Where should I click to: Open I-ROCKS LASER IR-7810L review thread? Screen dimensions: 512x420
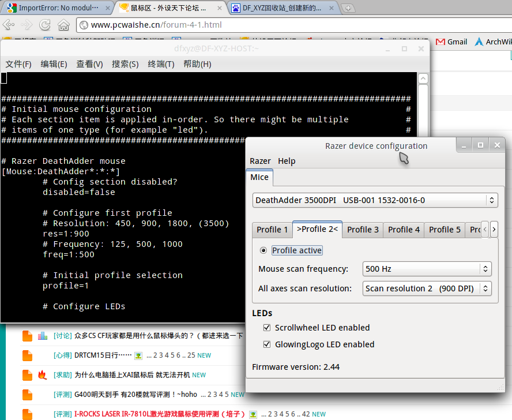pyautogui.click(x=160, y=414)
